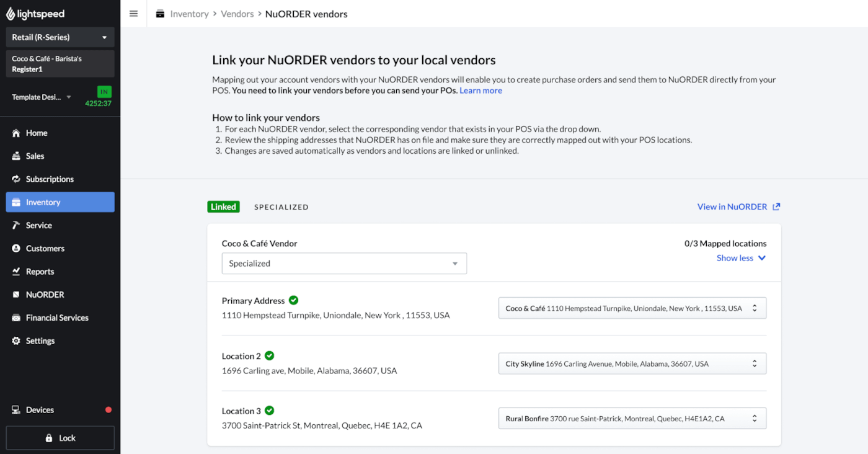Click the Reports chart icon
This screenshot has width=868, height=454.
tap(16, 272)
